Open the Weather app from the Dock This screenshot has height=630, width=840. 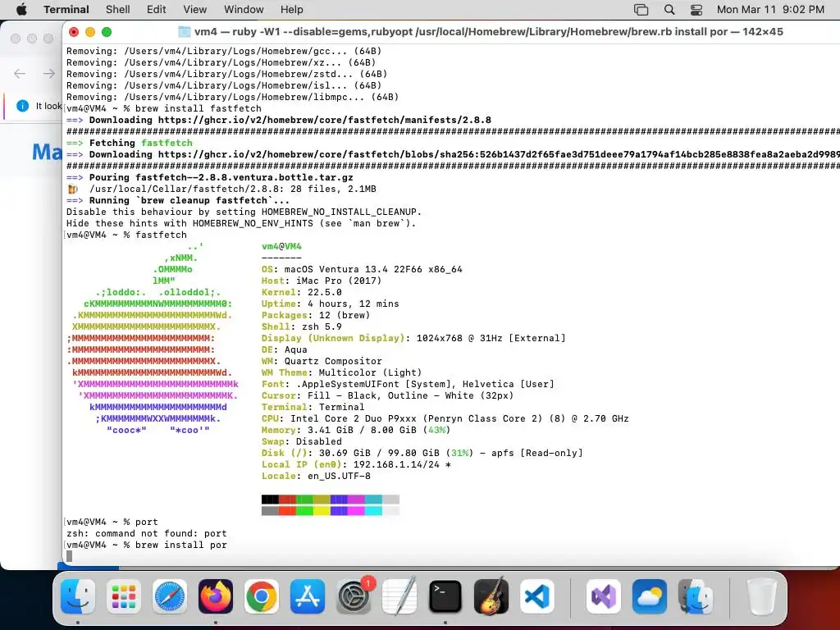[650, 596]
